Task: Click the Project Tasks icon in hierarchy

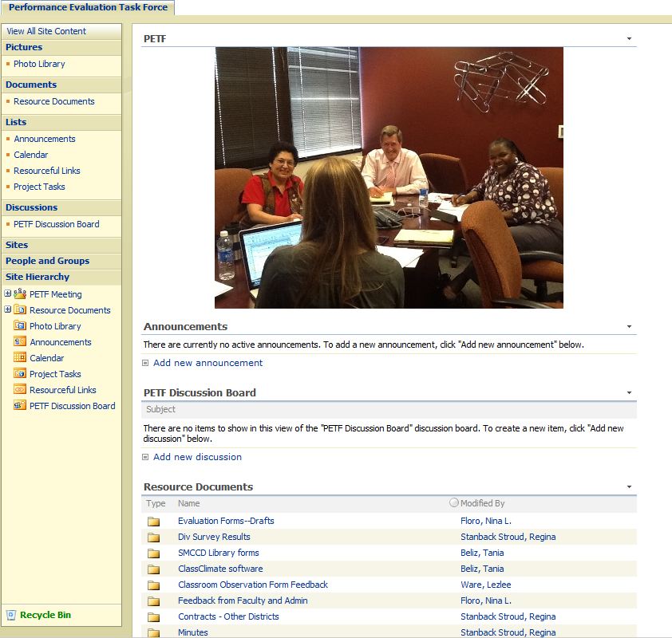Action: pos(20,374)
